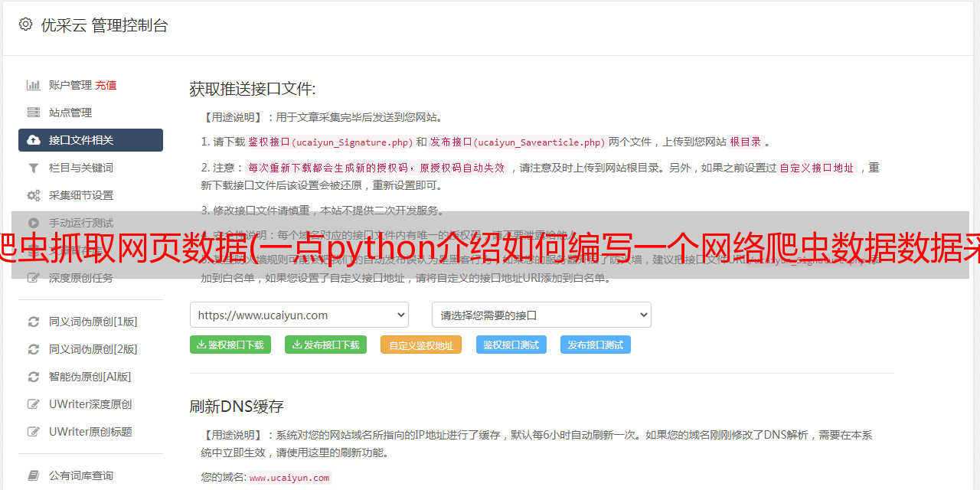Screen dimensions: 980x490
Task: Open the https://www.ucaiyun.com site dropdown
Action: pyautogui.click(x=299, y=315)
